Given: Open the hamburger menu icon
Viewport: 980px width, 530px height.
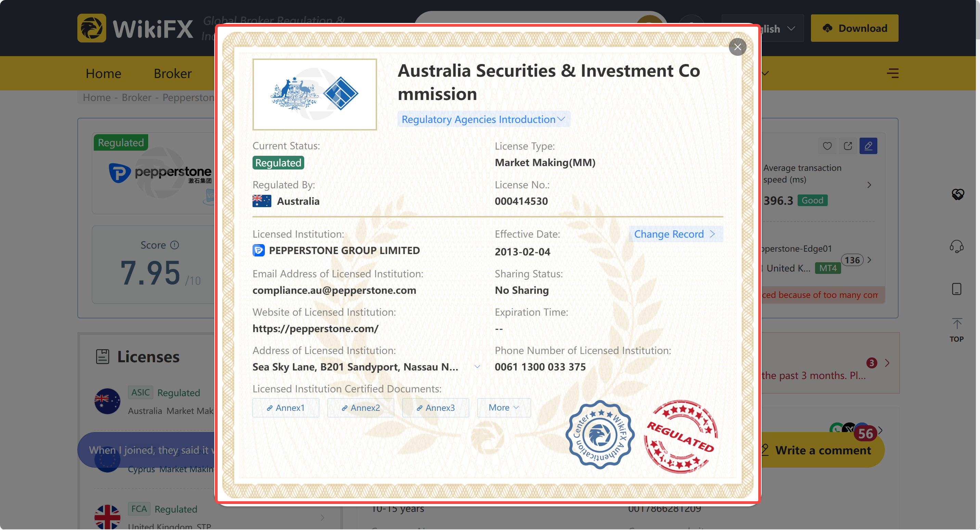Looking at the screenshot, I should click(892, 73).
